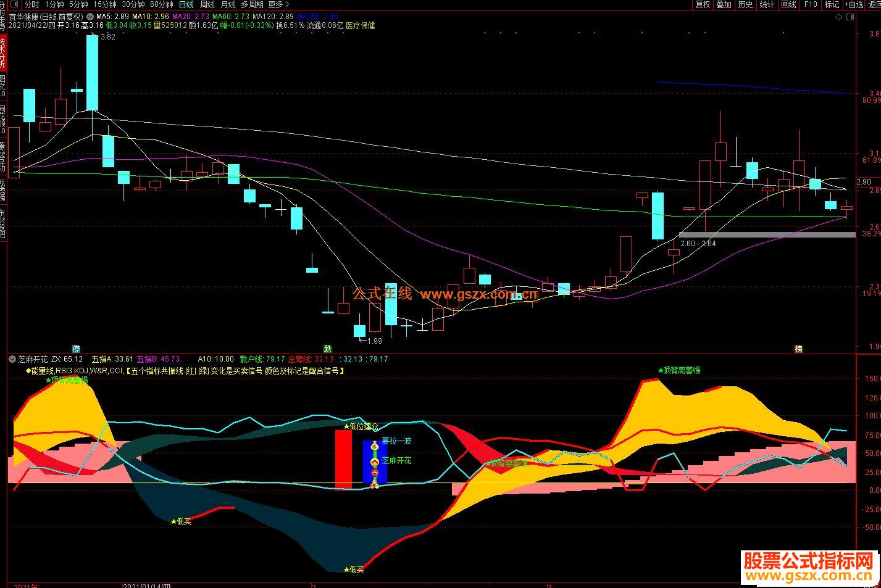The width and height of the screenshot is (881, 588).
Task: Activate the 画线 drawing tools button
Action: click(788, 4)
